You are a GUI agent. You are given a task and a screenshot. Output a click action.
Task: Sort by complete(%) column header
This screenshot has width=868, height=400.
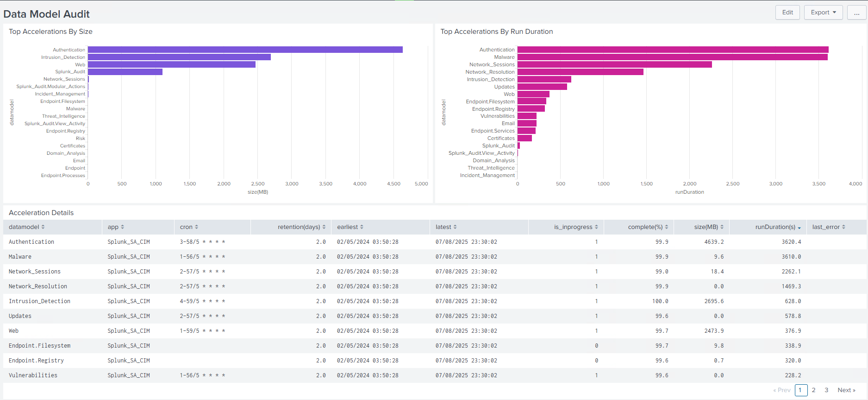[648, 227]
